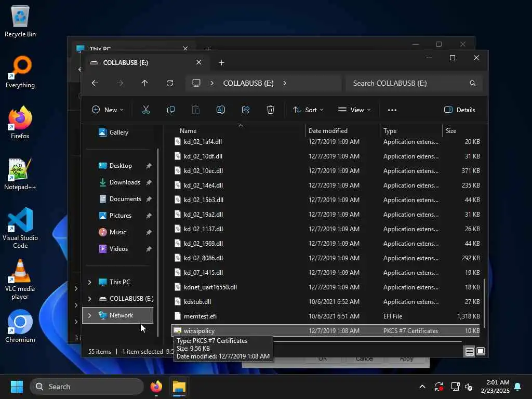Click the search magnifier icon

pyautogui.click(x=472, y=83)
